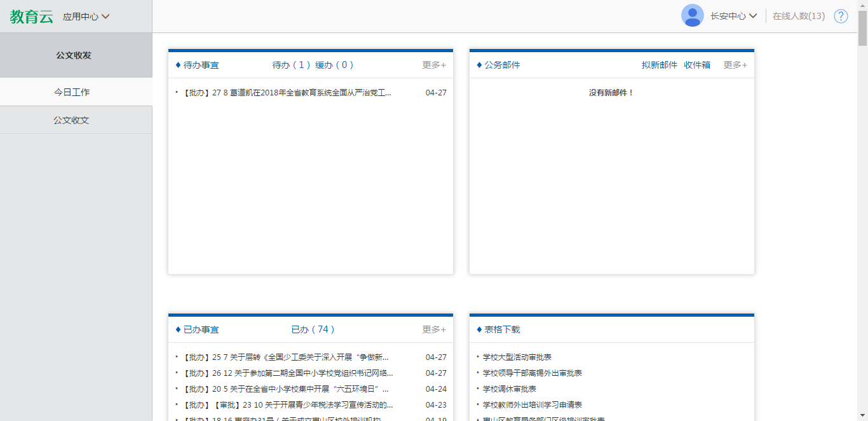This screenshot has height=421, width=868.
Task: Click the 公文收发 sidebar header
Action: pos(74,55)
